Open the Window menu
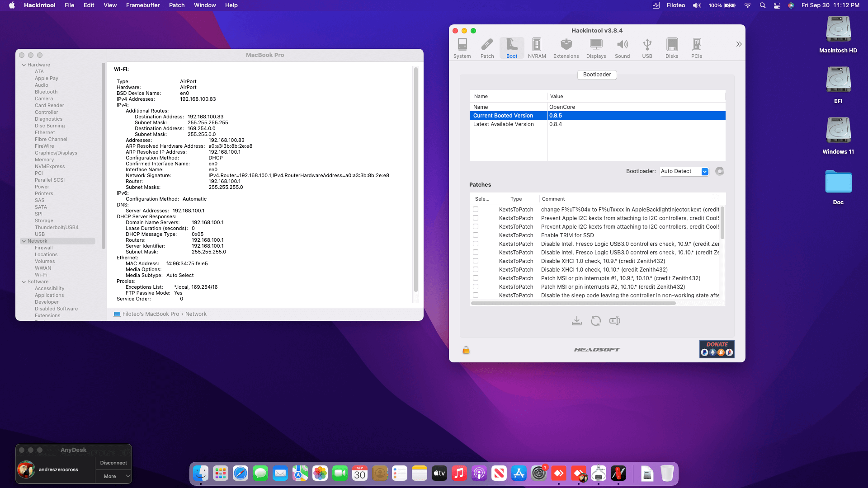This screenshot has height=488, width=868. click(x=205, y=5)
